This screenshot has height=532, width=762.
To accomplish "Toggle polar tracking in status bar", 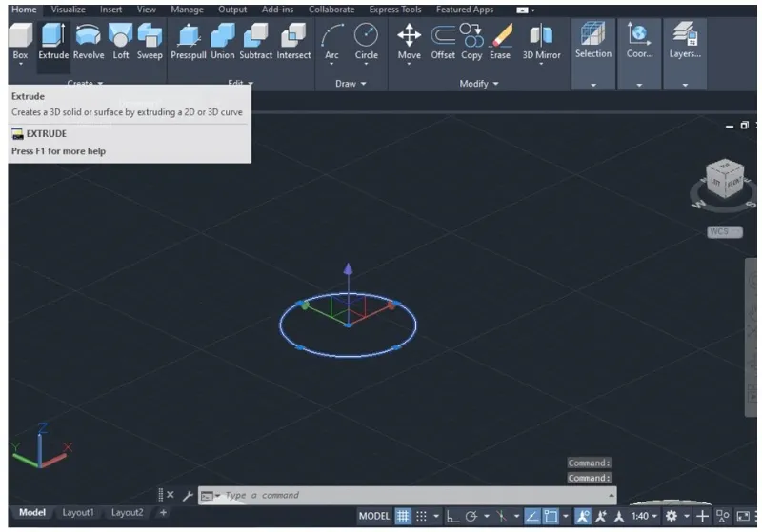I will 471,516.
